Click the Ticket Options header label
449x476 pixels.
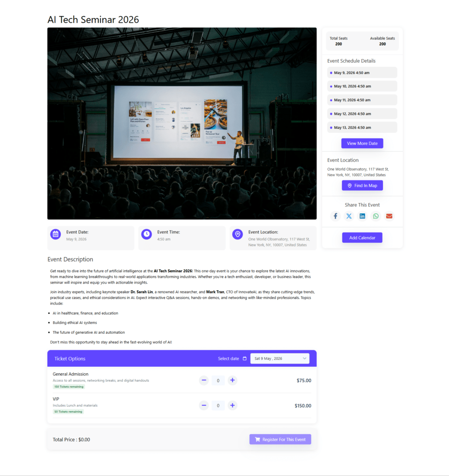click(70, 358)
